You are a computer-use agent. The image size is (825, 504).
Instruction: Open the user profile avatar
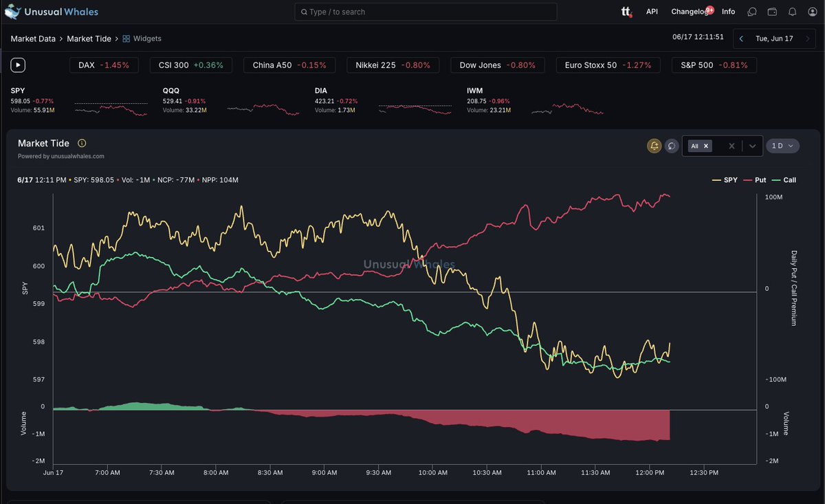click(x=811, y=12)
